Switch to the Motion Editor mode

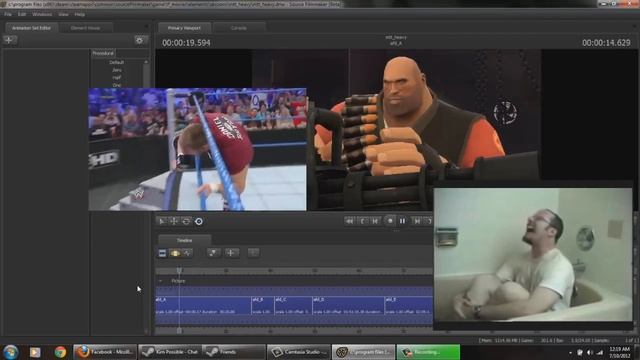click(175, 253)
